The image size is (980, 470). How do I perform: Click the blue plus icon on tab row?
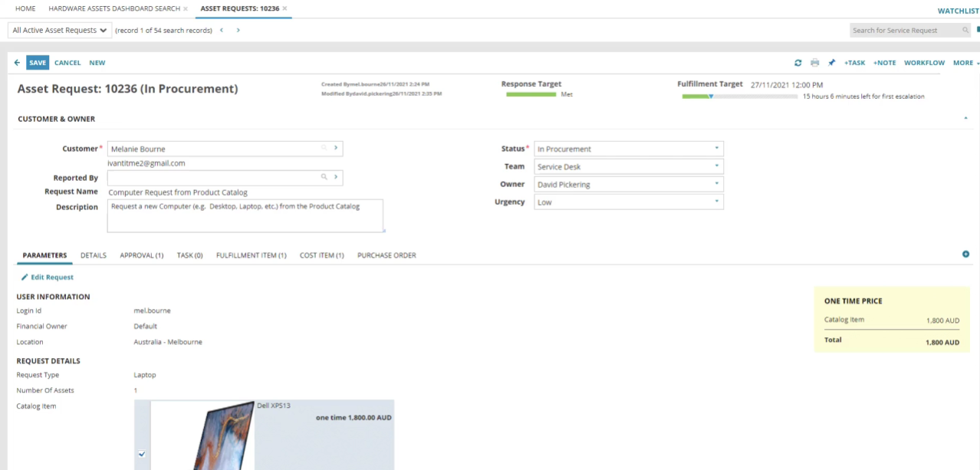point(965,255)
